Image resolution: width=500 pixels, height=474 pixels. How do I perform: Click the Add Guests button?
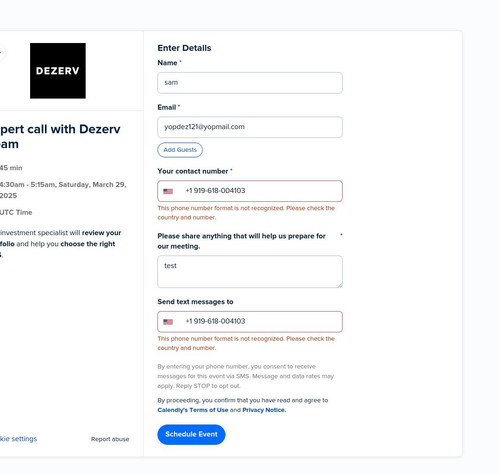180,150
